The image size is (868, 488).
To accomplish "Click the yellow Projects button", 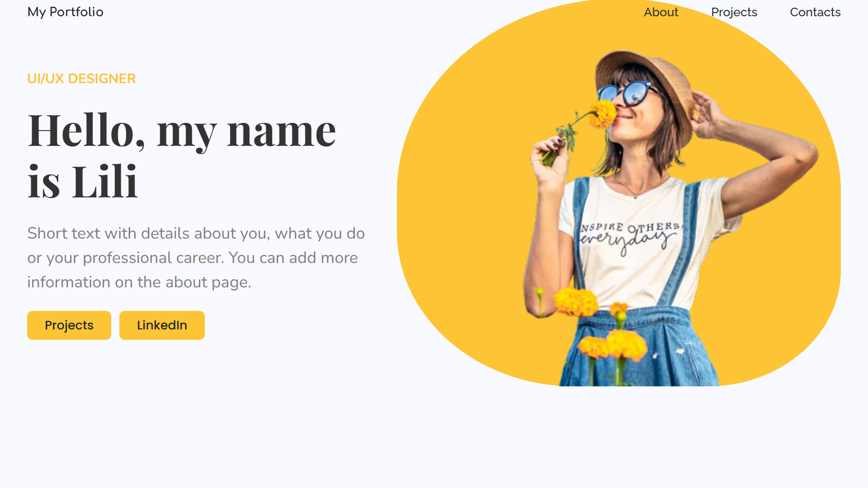I will [x=69, y=325].
